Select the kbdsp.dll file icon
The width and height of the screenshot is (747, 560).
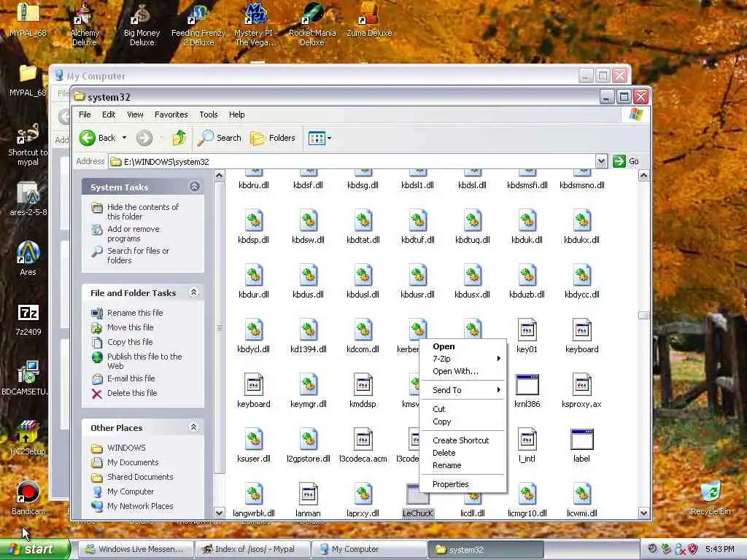253,222
